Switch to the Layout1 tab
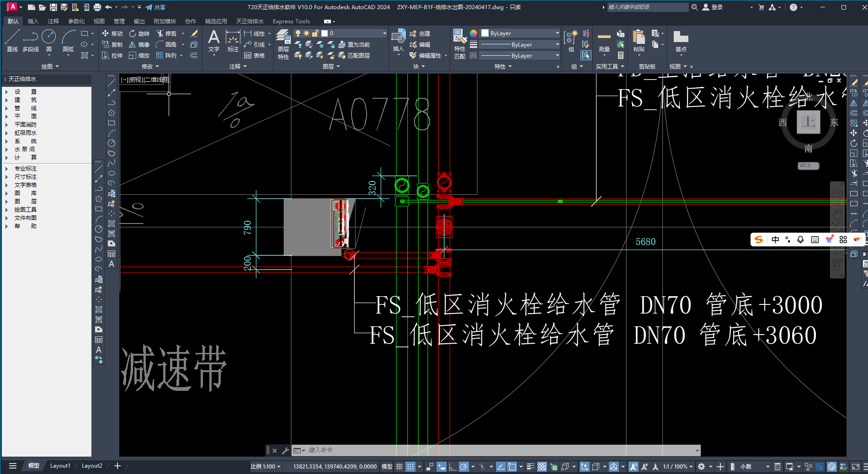 tap(60, 466)
